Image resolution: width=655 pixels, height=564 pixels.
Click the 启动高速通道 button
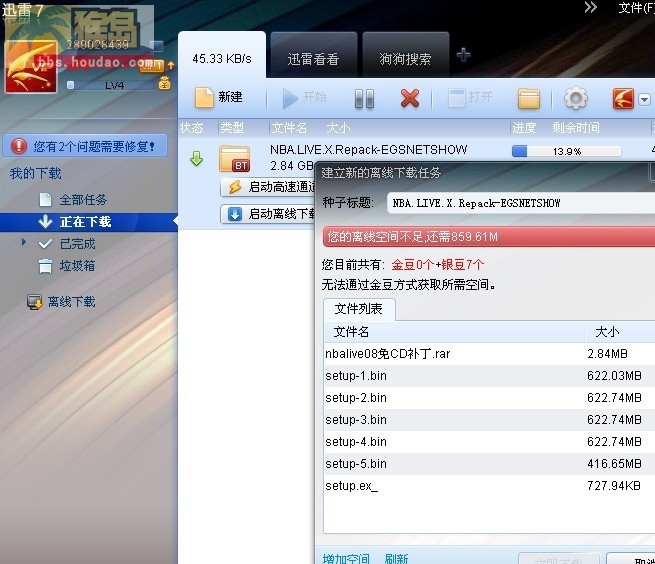click(x=268, y=187)
